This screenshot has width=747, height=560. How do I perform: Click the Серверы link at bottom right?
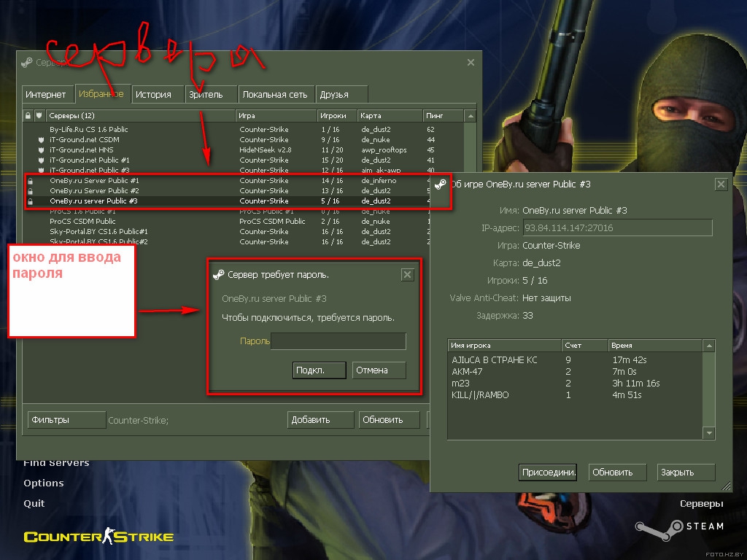click(701, 503)
